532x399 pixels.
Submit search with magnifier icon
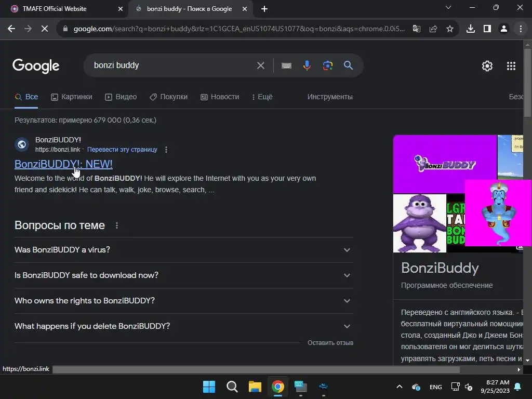[x=348, y=65]
